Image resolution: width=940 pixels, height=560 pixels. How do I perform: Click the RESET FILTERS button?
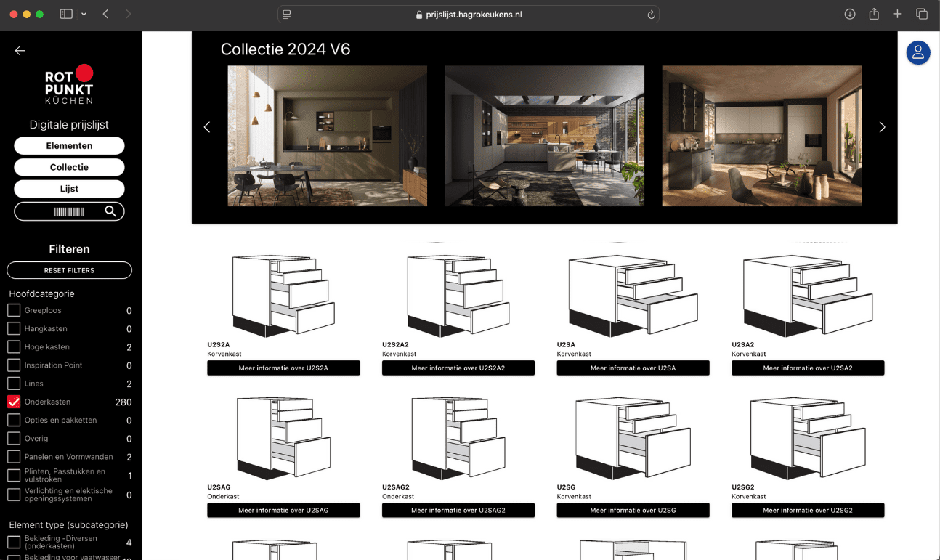click(x=69, y=270)
